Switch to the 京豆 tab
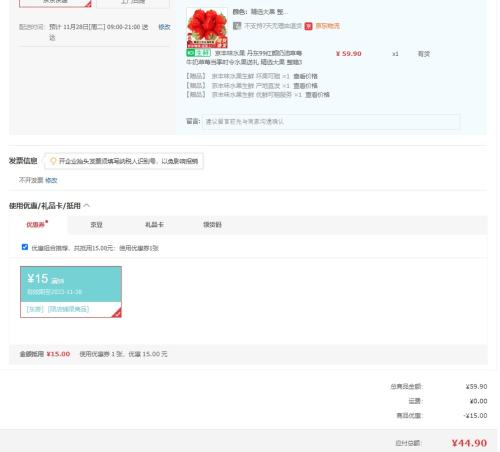 (x=96, y=225)
